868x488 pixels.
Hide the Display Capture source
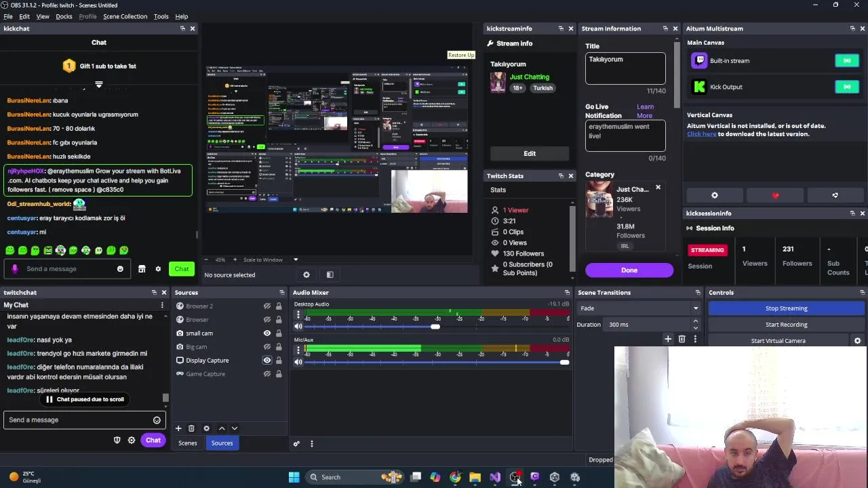[x=267, y=361]
